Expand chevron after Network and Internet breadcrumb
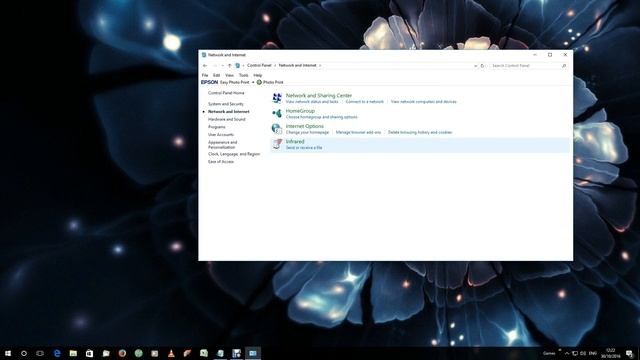 click(320, 65)
